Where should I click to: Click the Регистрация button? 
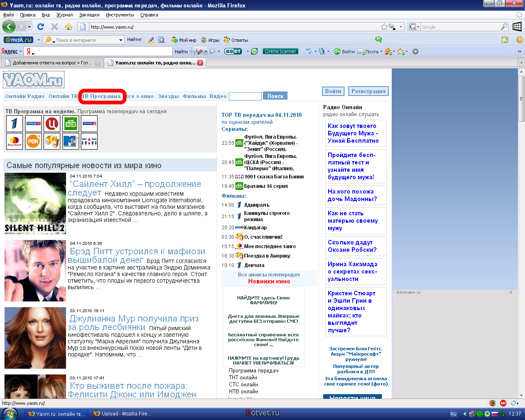[x=368, y=91]
